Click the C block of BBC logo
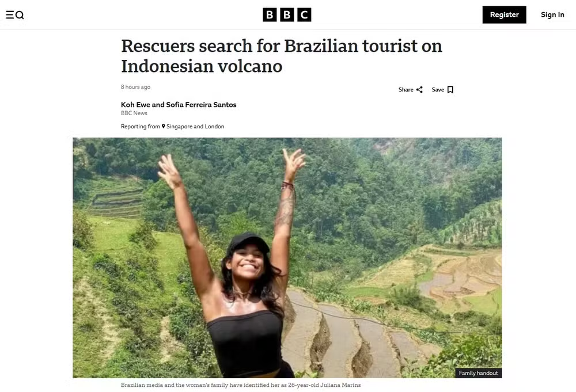This screenshot has width=576, height=392. coord(305,15)
